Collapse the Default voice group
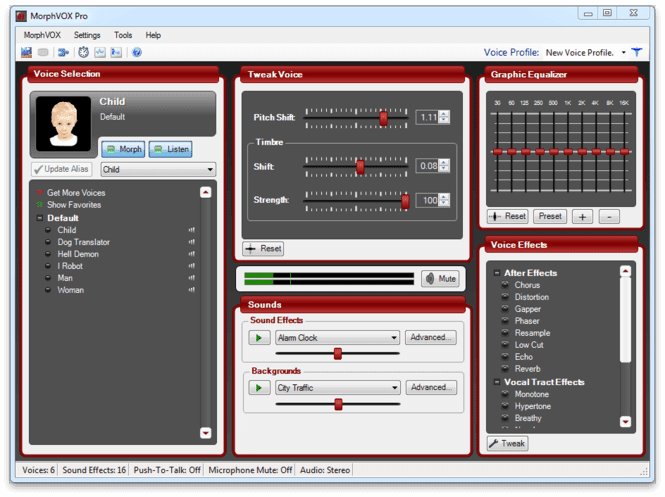 [39, 218]
